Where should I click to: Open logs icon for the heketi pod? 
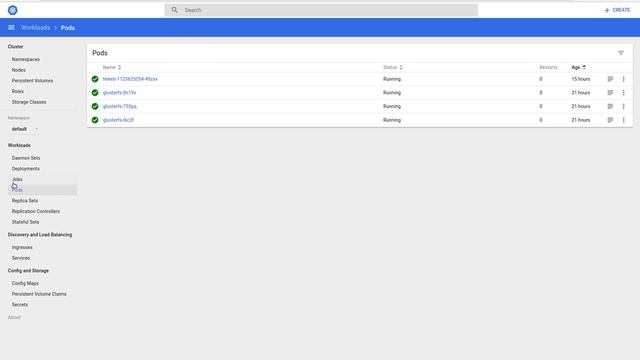click(x=610, y=79)
